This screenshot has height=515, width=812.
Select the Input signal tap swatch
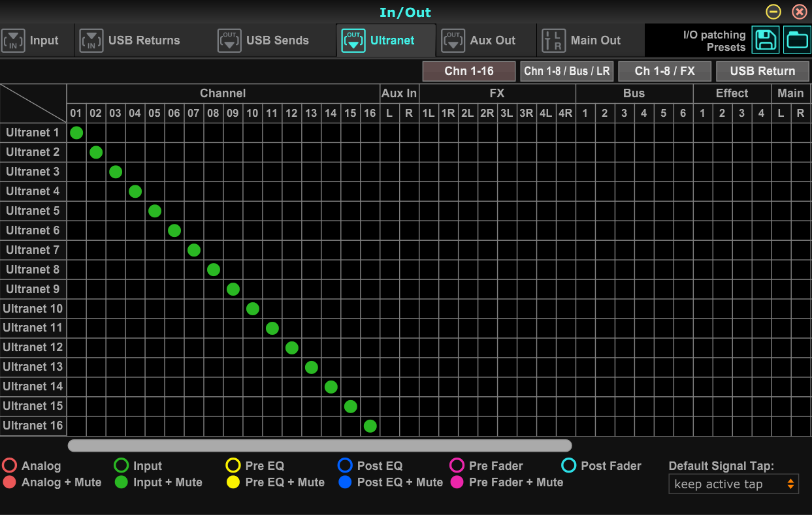coord(121,465)
